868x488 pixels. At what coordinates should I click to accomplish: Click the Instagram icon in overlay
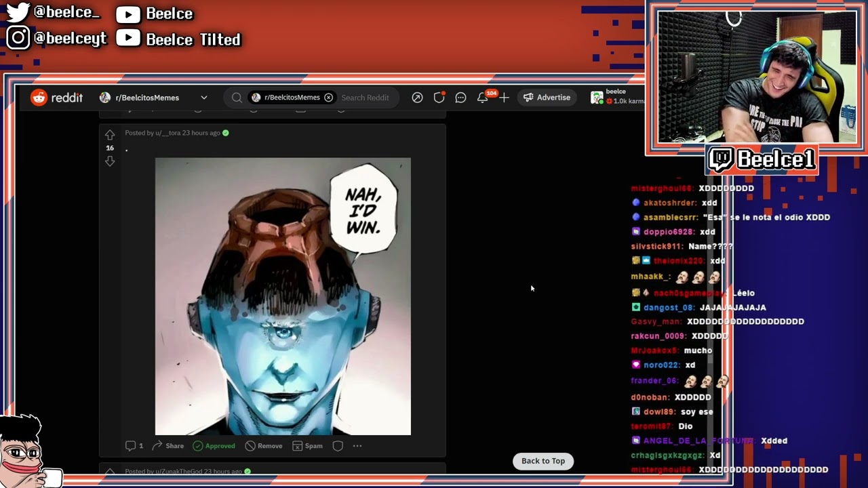18,38
